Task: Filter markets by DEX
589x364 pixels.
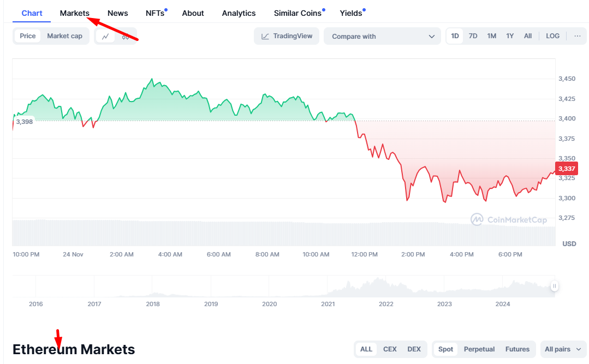Action: pyautogui.click(x=414, y=349)
